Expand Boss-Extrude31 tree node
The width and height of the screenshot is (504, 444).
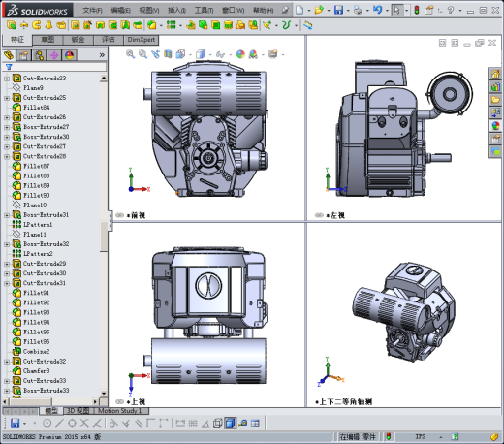[x=7, y=215]
